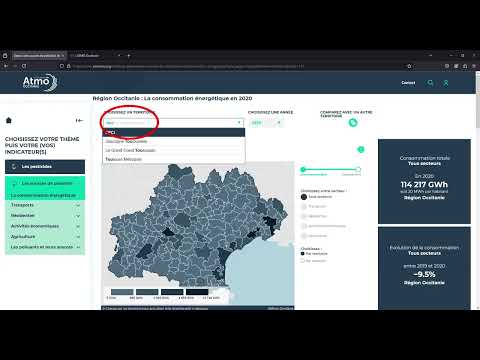Open the year 2020 dropdown
Image resolution: width=480 pixels, height=360 pixels.
pyautogui.click(x=267, y=123)
